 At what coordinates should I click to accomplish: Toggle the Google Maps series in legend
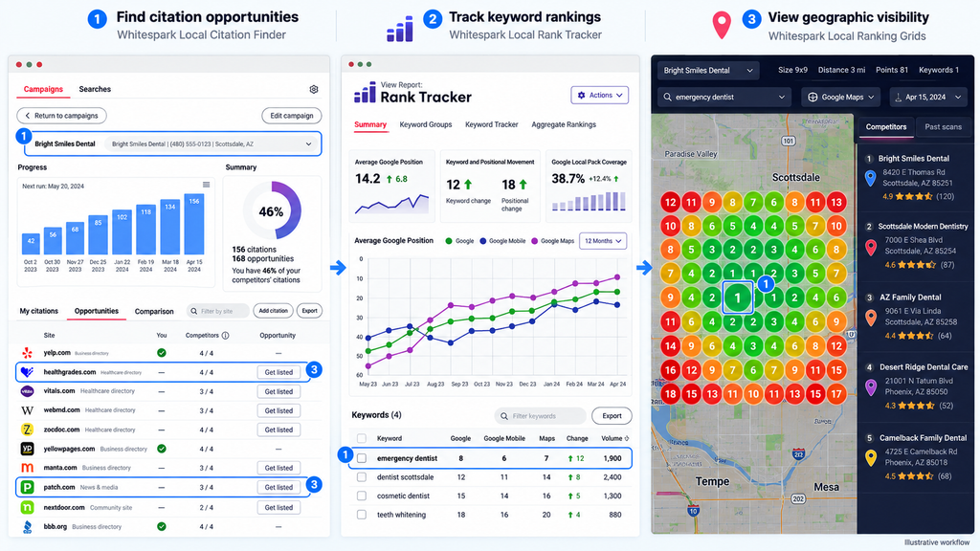point(552,241)
